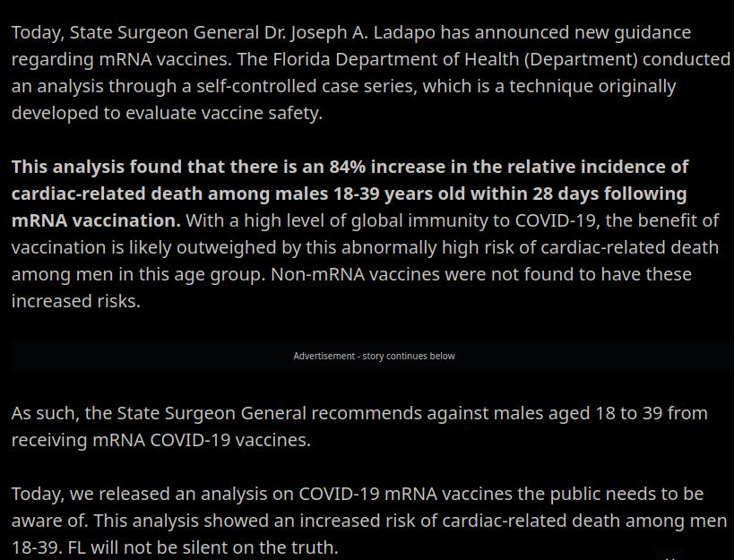Click the phrase 'increased risks.' ending the second paragraph

(76, 301)
